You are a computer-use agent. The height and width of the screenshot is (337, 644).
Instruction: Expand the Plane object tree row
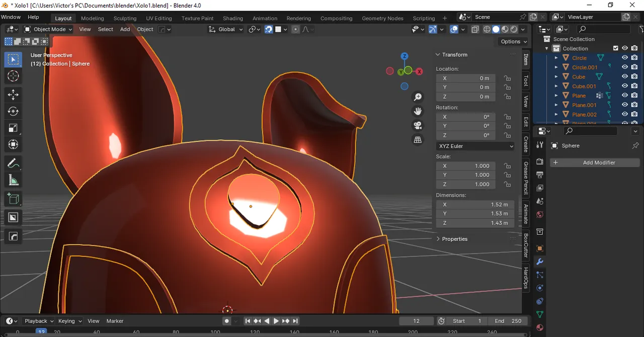click(x=556, y=96)
